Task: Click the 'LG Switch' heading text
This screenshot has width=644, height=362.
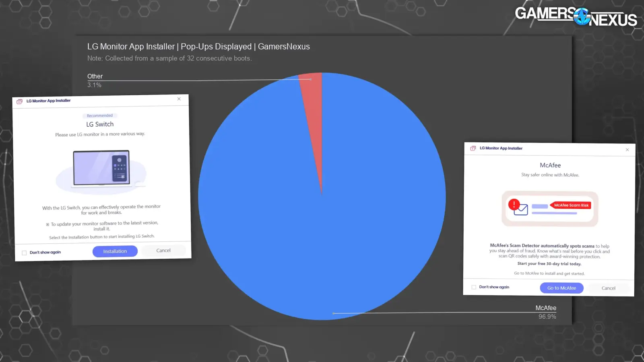Action: click(x=100, y=124)
